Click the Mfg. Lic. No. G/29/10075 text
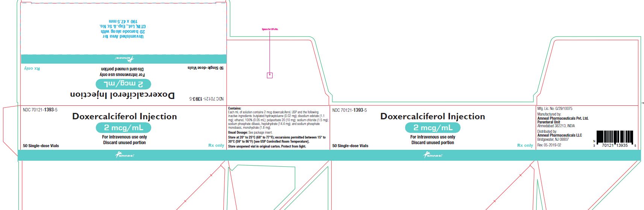The width and height of the screenshot is (644, 210). tap(555, 109)
